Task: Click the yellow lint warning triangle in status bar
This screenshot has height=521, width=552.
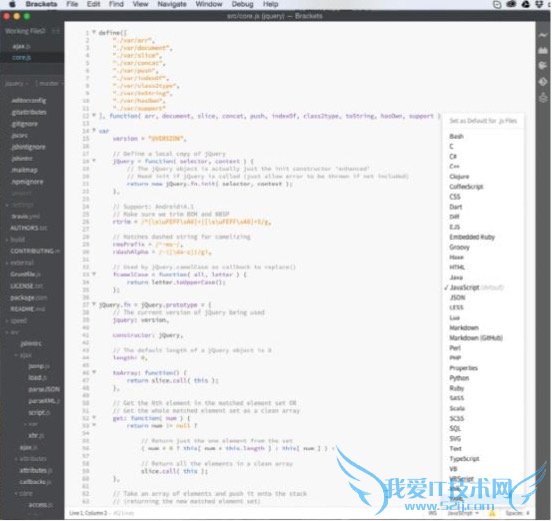Action: [x=492, y=513]
